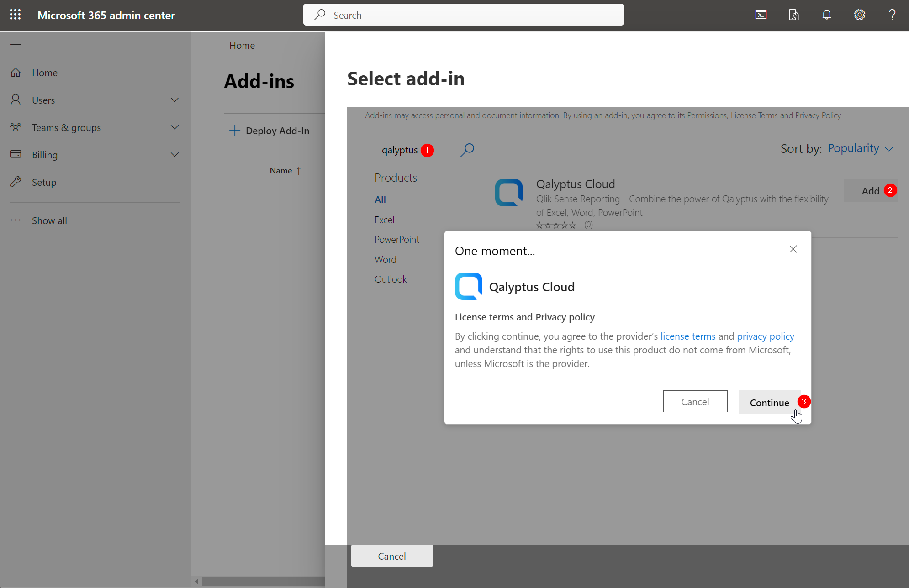Open help via the question mark icon
The image size is (909, 588).
[x=892, y=15]
